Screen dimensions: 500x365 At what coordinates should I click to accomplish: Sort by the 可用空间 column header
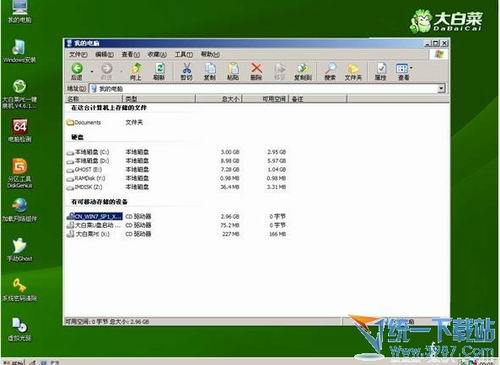(x=265, y=99)
